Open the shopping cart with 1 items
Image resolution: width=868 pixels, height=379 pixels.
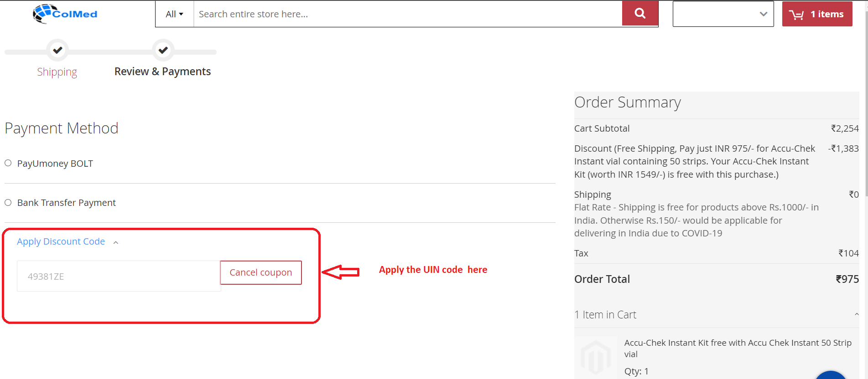click(816, 14)
